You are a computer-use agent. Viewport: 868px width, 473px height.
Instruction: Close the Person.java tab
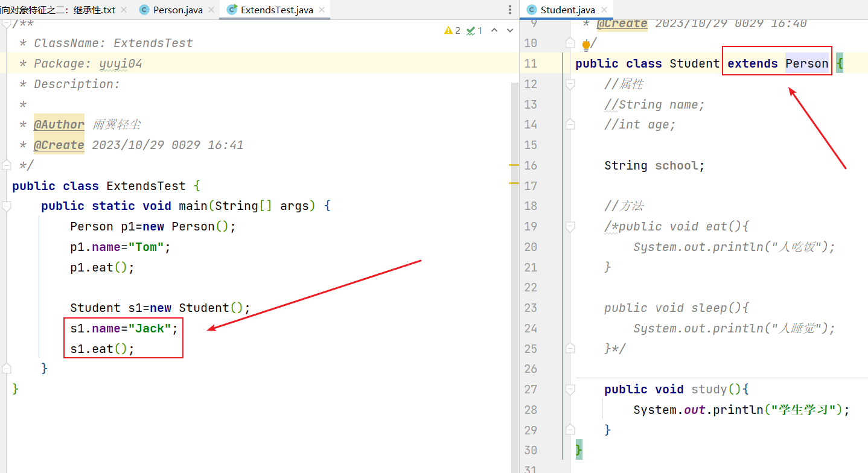coord(211,10)
